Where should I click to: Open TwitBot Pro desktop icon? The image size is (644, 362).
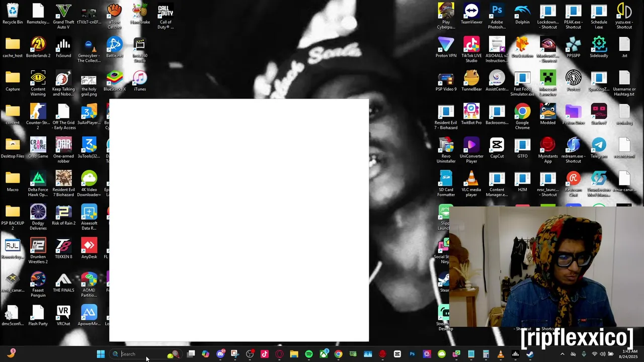tap(471, 115)
